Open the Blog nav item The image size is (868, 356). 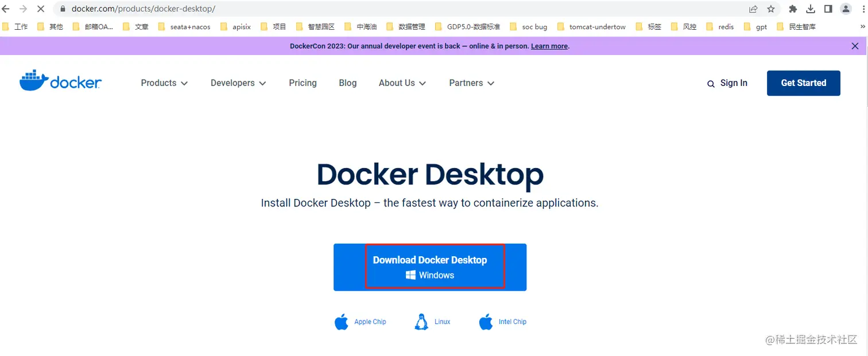click(348, 83)
